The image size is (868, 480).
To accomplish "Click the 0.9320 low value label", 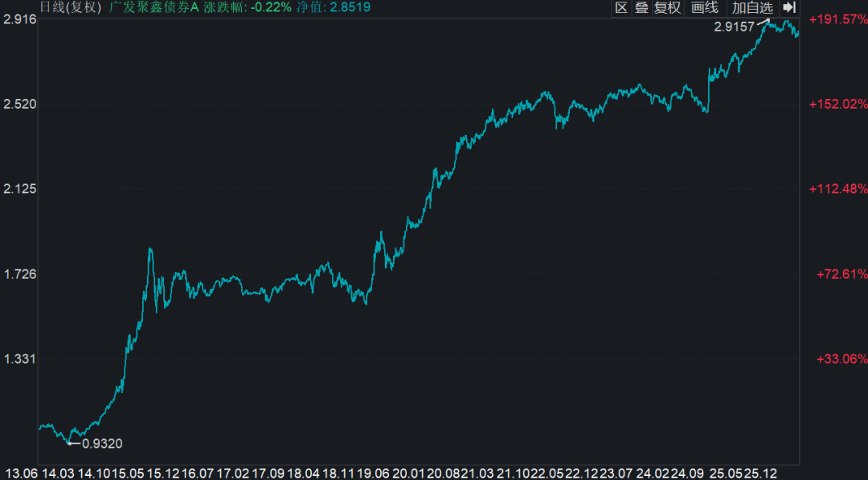I will click(x=102, y=443).
